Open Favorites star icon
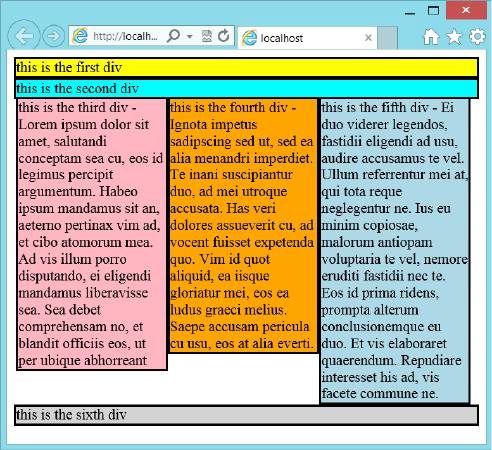 (x=454, y=37)
